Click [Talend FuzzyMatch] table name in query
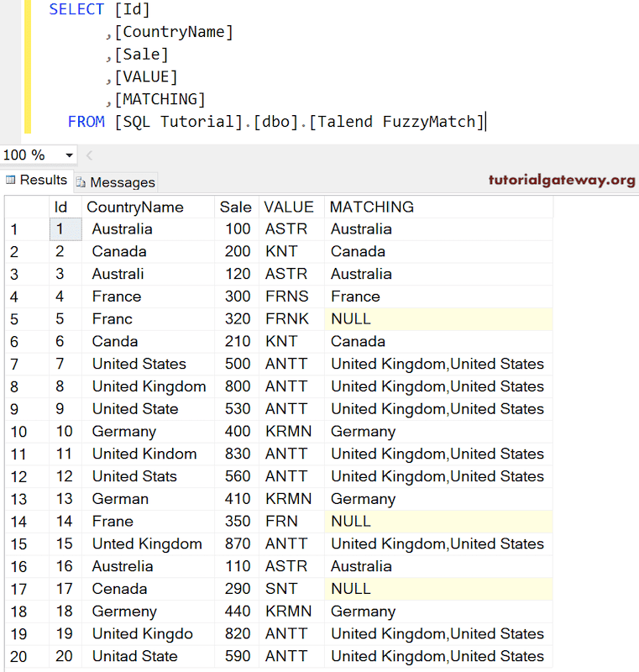The image size is (639, 672). pyautogui.click(x=396, y=122)
